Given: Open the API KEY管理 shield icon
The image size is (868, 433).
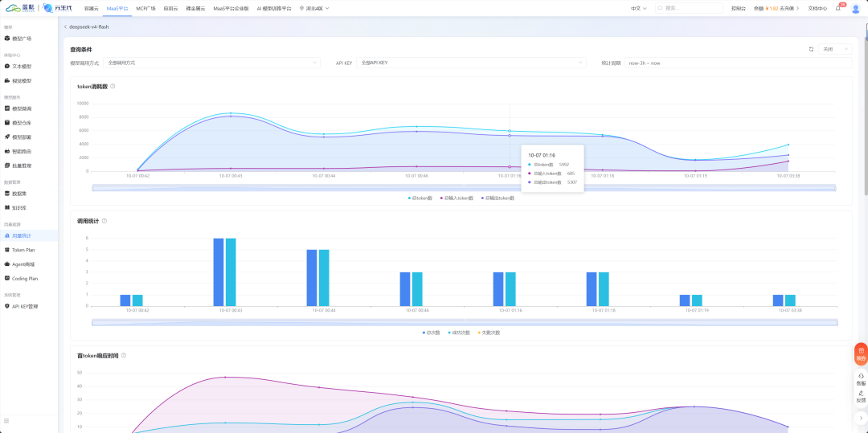Looking at the screenshot, I should point(7,306).
